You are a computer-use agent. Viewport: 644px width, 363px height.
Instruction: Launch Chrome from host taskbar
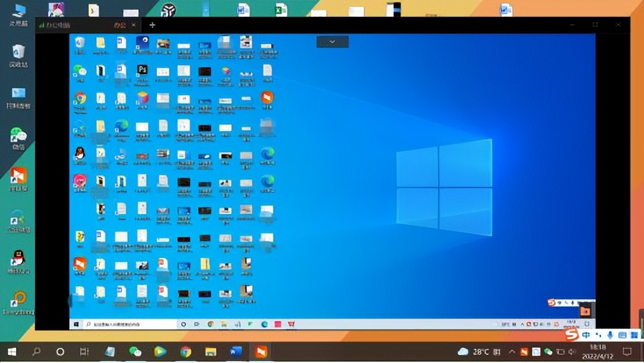point(185,351)
